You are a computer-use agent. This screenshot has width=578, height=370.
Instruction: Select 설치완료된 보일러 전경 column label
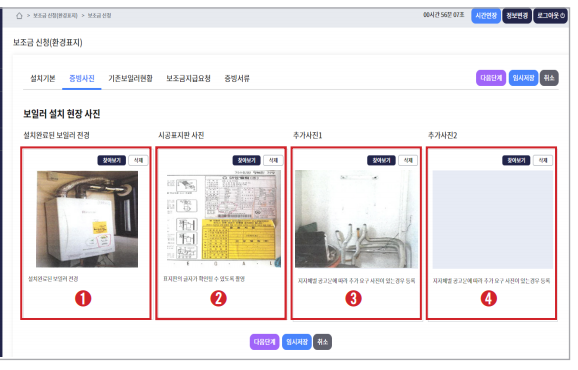pos(56,136)
